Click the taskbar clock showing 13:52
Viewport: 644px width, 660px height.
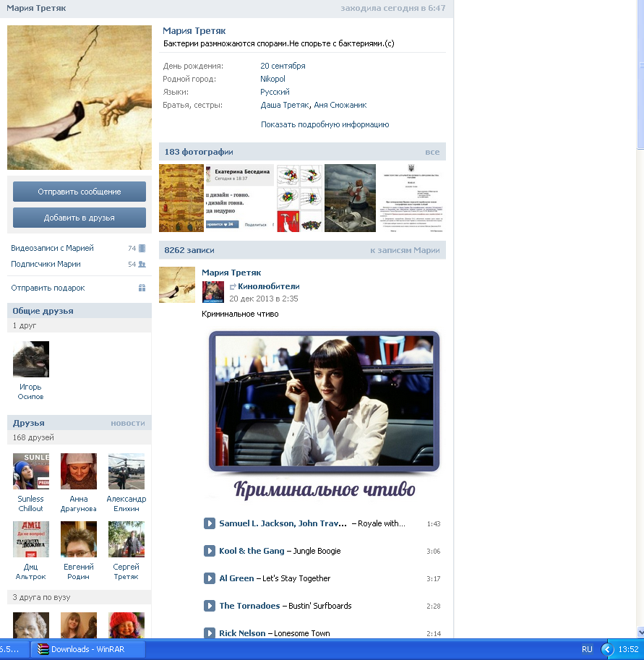pyautogui.click(x=628, y=649)
